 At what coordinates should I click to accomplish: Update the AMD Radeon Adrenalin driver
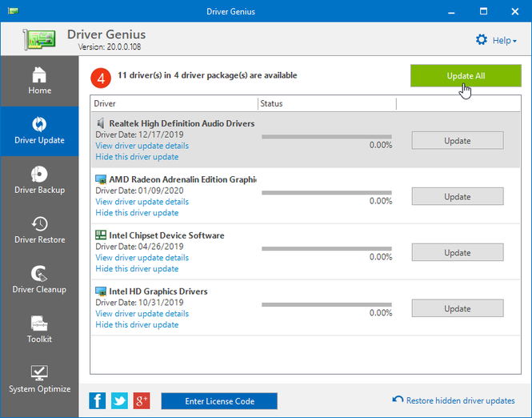pyautogui.click(x=458, y=197)
